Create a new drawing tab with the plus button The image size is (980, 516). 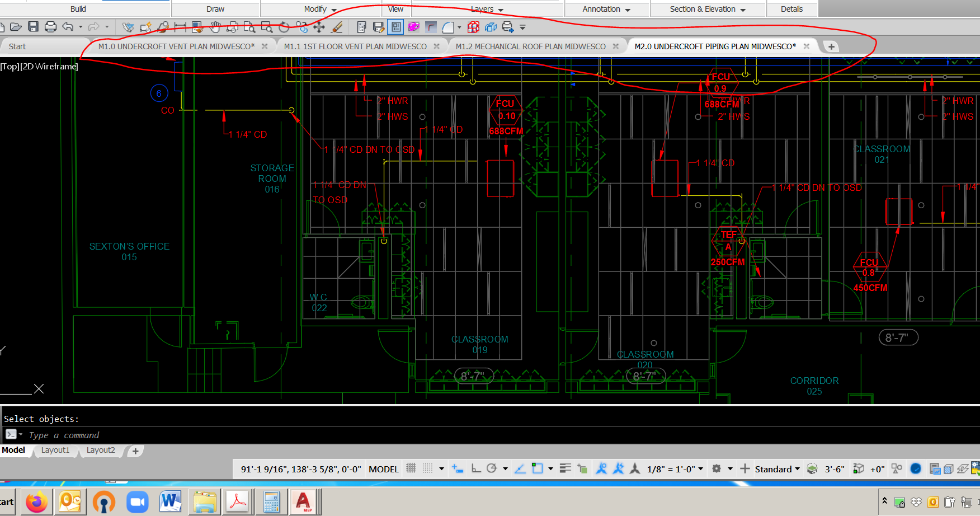(831, 46)
